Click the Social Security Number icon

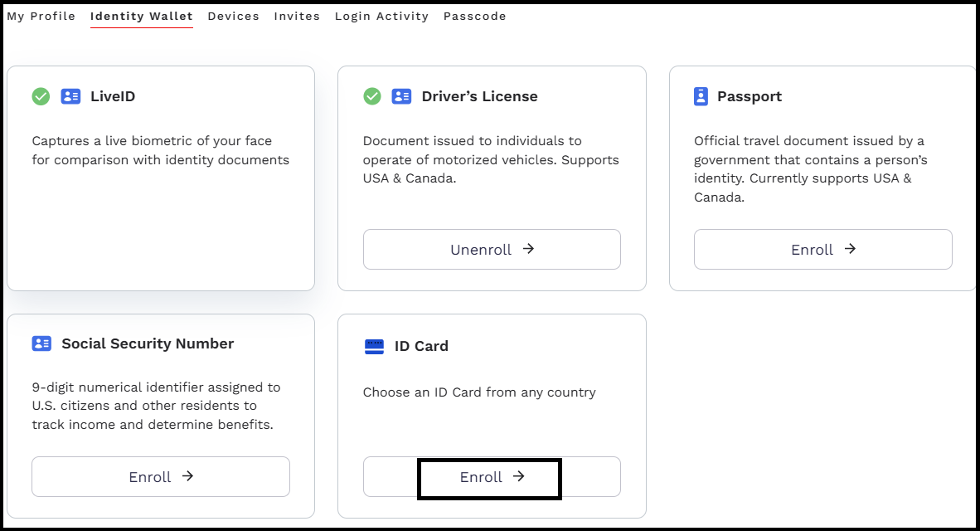point(41,343)
